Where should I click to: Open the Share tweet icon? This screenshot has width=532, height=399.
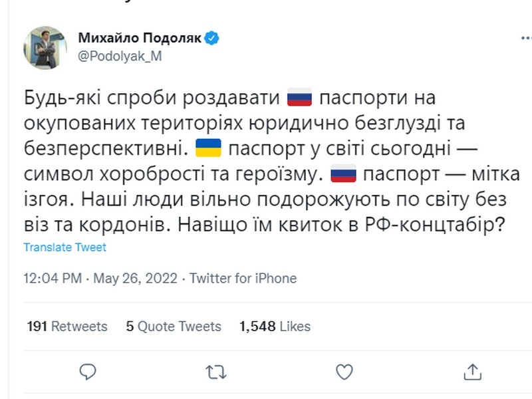(471, 372)
